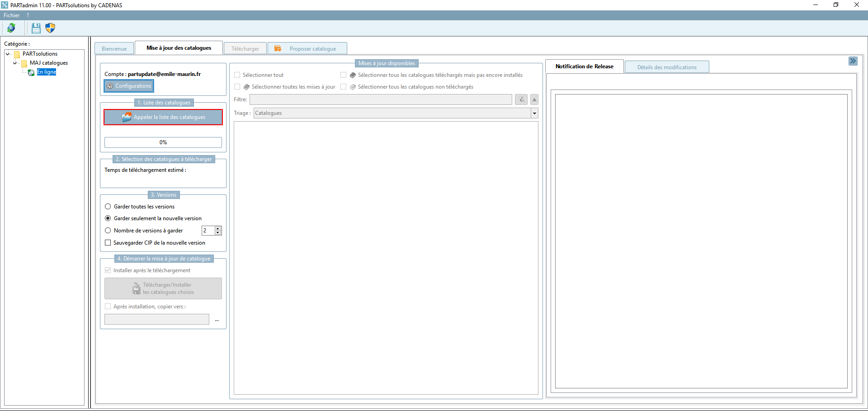This screenshot has height=411, width=868.
Task: Click Appeler la liste des catalogues
Action: (x=163, y=117)
